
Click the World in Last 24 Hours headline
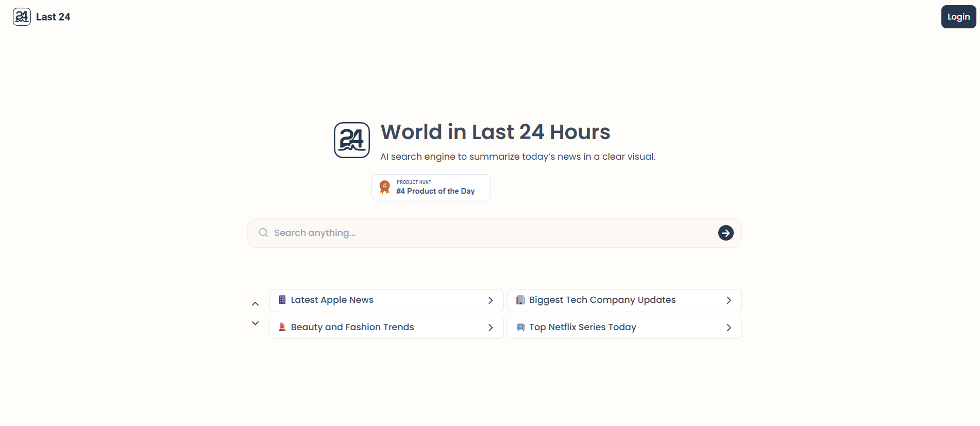coord(495,132)
